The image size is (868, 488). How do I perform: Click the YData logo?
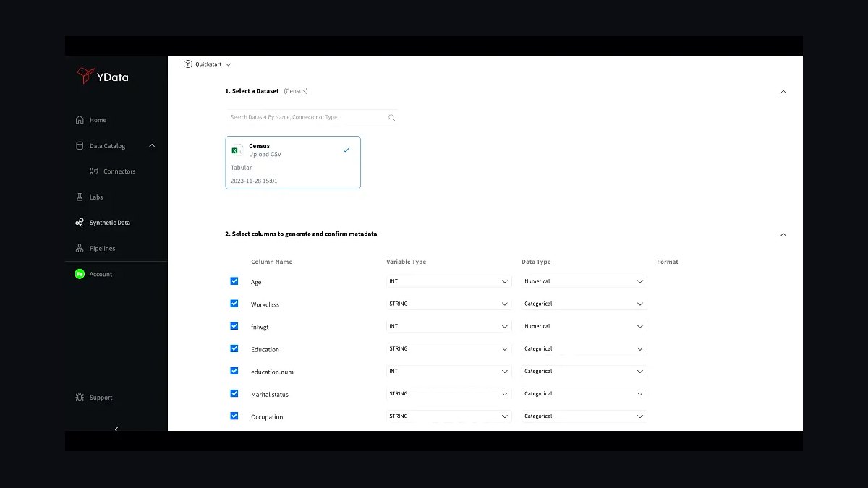click(103, 76)
